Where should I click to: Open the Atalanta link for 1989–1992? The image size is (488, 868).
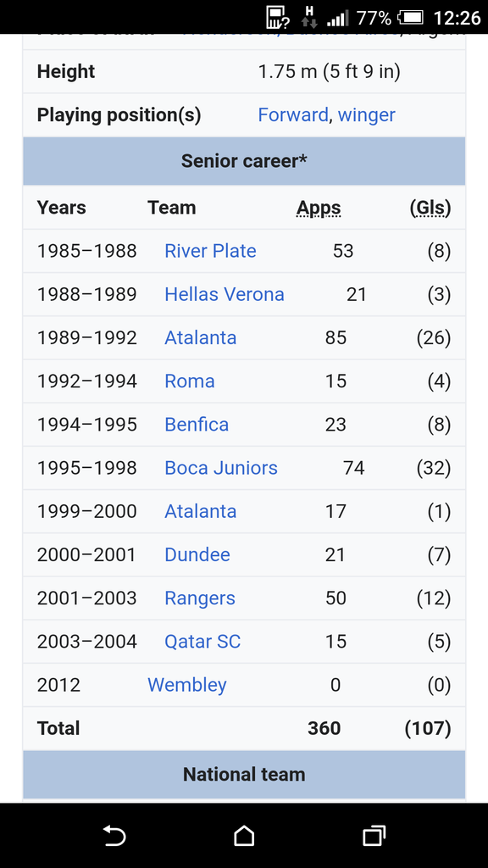click(x=200, y=337)
